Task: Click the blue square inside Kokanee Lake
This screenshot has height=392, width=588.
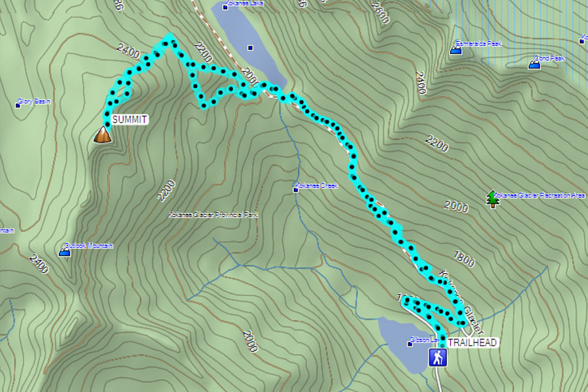Action: [250, 48]
